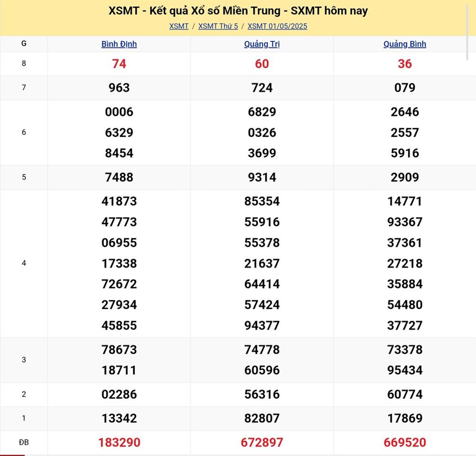Screen dimensions: 476x456
Task: Click Bình Định prize 8 number 74
Action: tap(119, 64)
